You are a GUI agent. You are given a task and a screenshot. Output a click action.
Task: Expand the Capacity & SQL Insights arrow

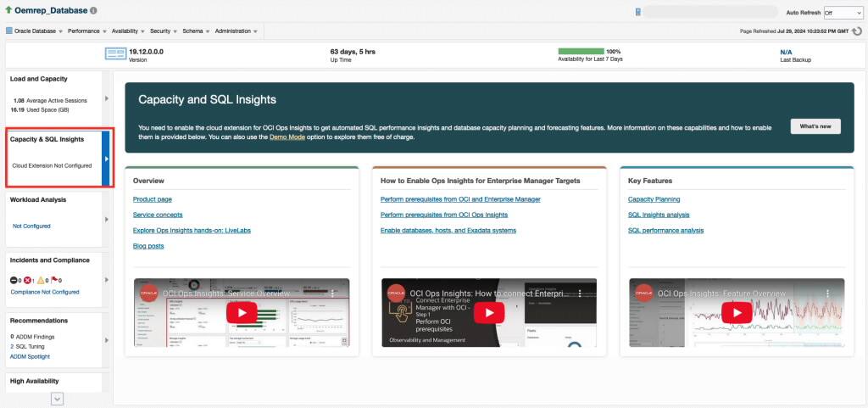click(107, 159)
